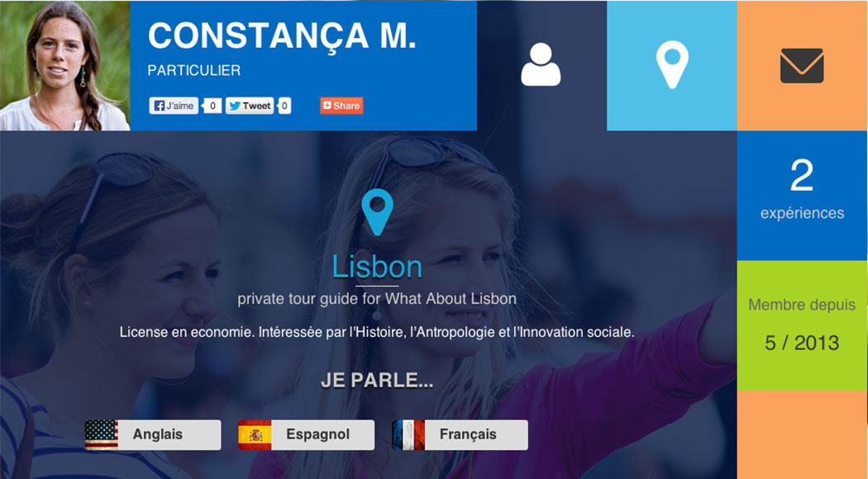This screenshot has width=868, height=479.
Task: Open the profile person icon tile
Action: click(x=541, y=65)
